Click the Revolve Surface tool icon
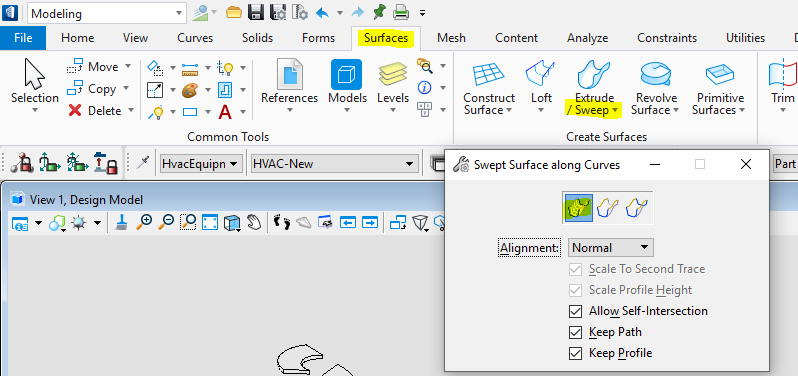 pos(655,74)
